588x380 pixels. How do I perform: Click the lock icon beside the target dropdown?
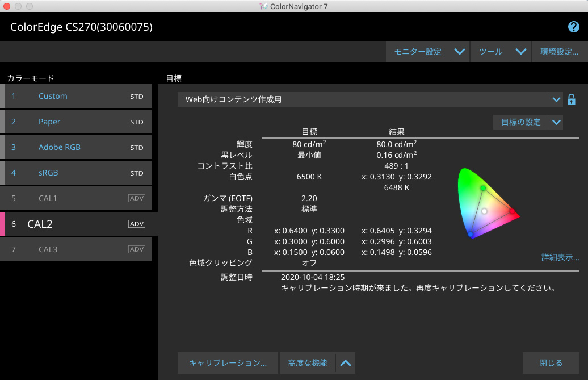[x=571, y=99]
